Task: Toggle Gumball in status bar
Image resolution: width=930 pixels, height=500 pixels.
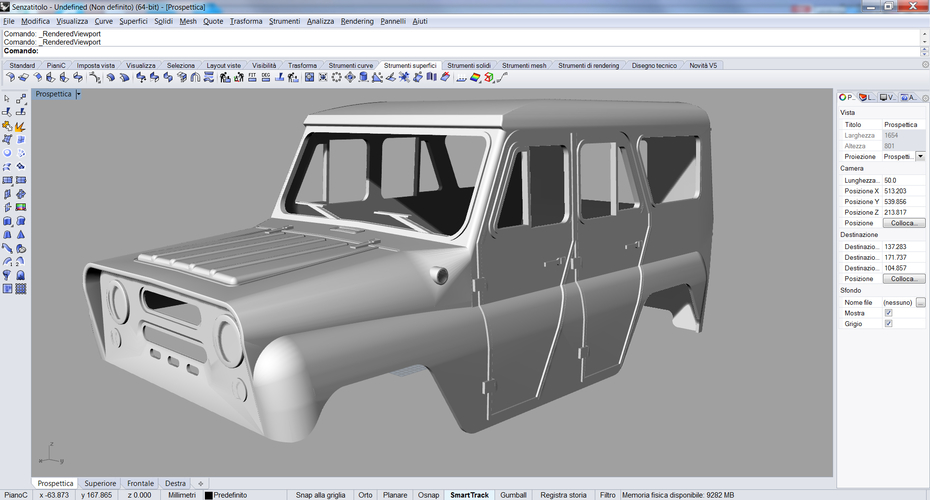Action: (513, 495)
